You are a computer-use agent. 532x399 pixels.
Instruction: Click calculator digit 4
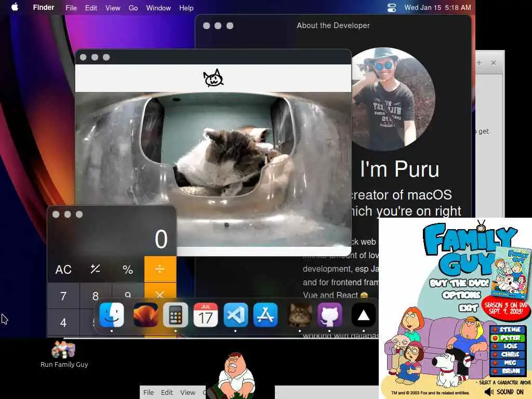click(63, 322)
